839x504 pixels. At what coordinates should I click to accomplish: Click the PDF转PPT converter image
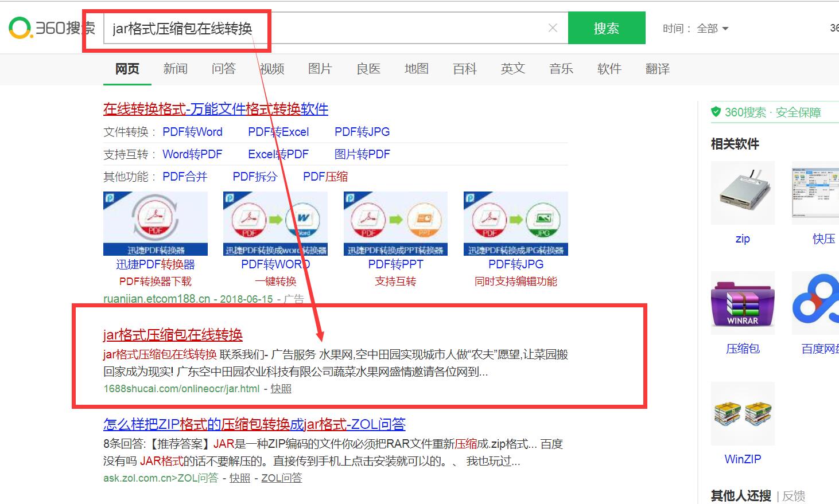click(395, 223)
